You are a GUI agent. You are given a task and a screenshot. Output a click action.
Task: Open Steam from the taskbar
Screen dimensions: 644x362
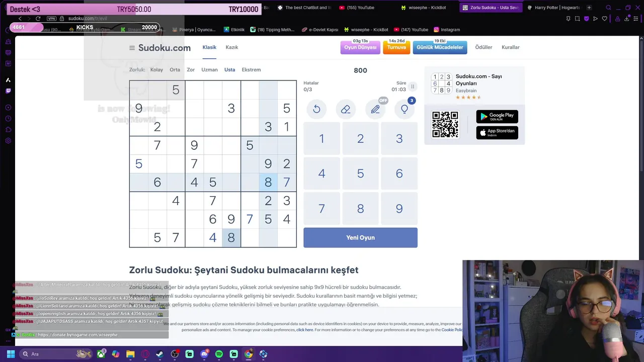click(160, 354)
